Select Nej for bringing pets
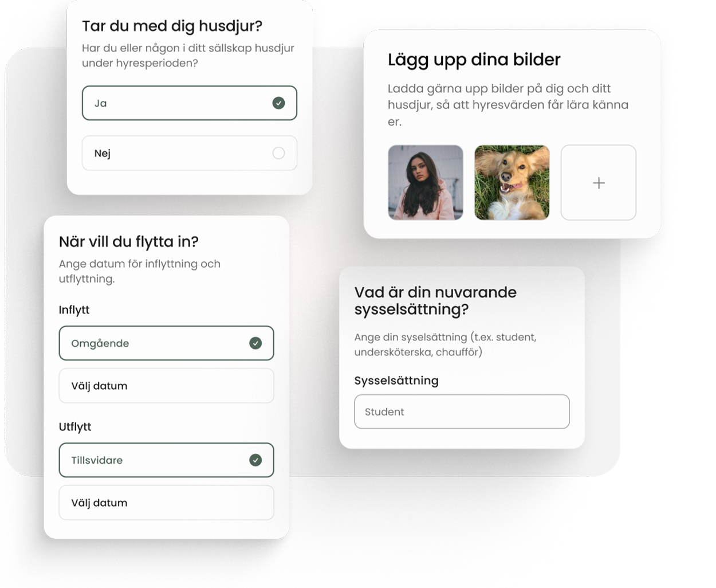The height and width of the screenshot is (588, 716). click(x=190, y=153)
